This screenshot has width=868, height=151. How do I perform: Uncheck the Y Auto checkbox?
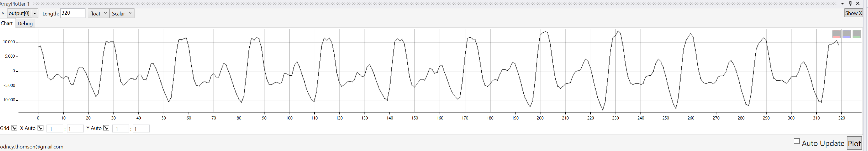click(106, 128)
